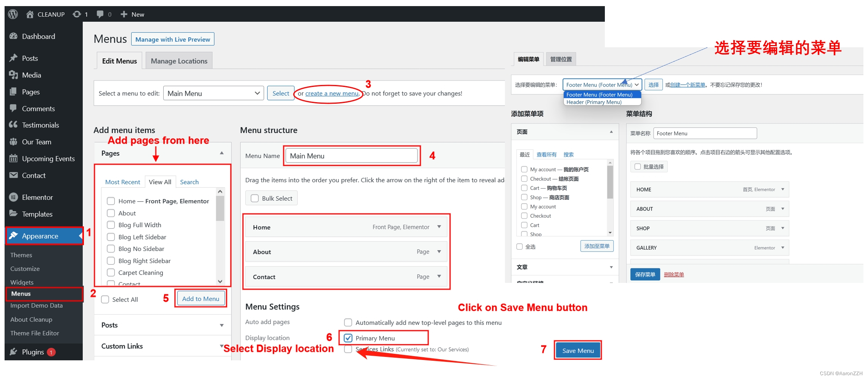Expand the Home menu item
Viewport: 868px width, 379px height.
tap(439, 227)
